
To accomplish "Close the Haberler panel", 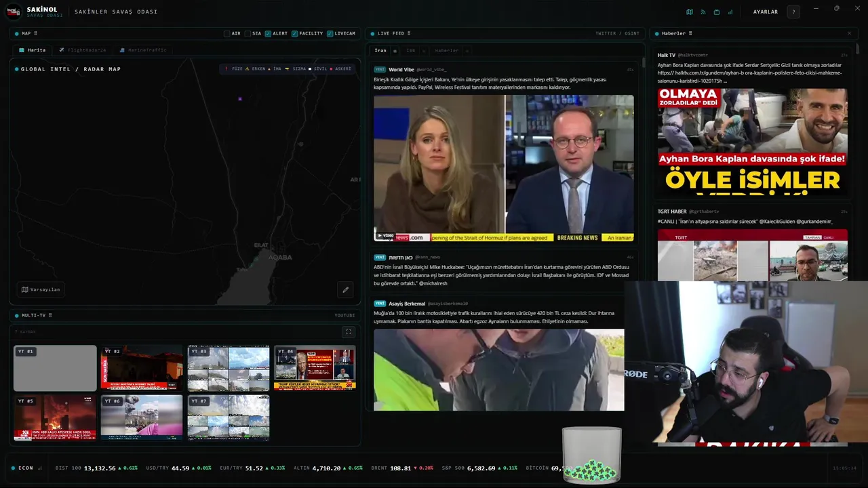I will tap(849, 33).
